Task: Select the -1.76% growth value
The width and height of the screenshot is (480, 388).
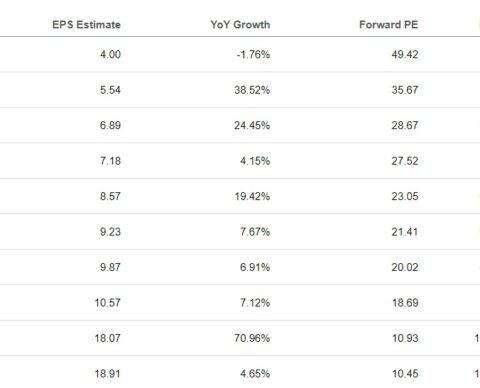Action: tap(253, 54)
